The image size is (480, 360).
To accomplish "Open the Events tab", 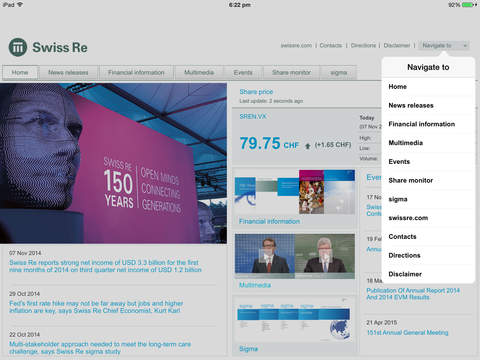I will [x=243, y=72].
